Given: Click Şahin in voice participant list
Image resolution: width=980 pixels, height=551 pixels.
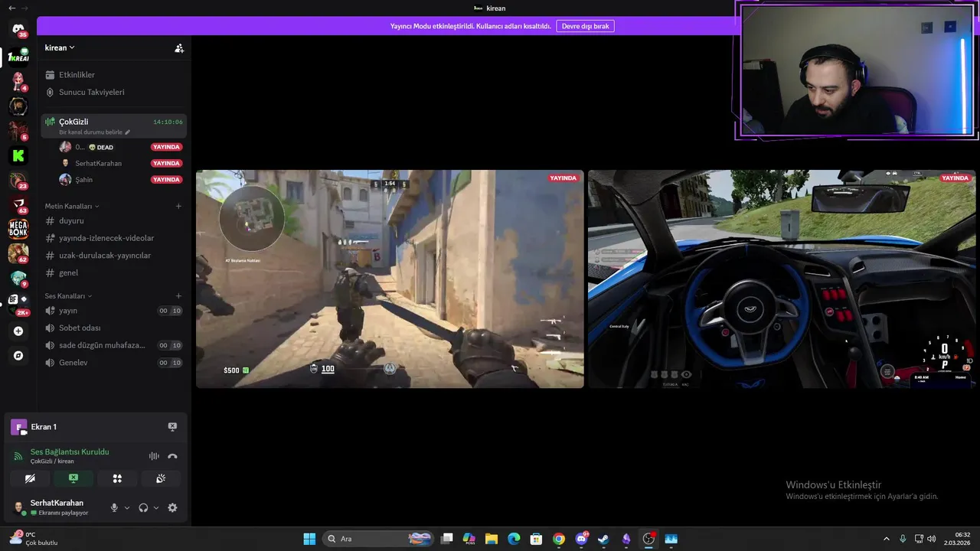Looking at the screenshot, I should coord(121,180).
